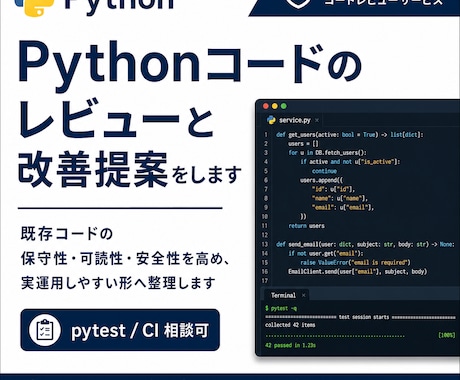460x380 pixels.
Task: Click the headline レビューと
Action: pyautogui.click(x=117, y=119)
